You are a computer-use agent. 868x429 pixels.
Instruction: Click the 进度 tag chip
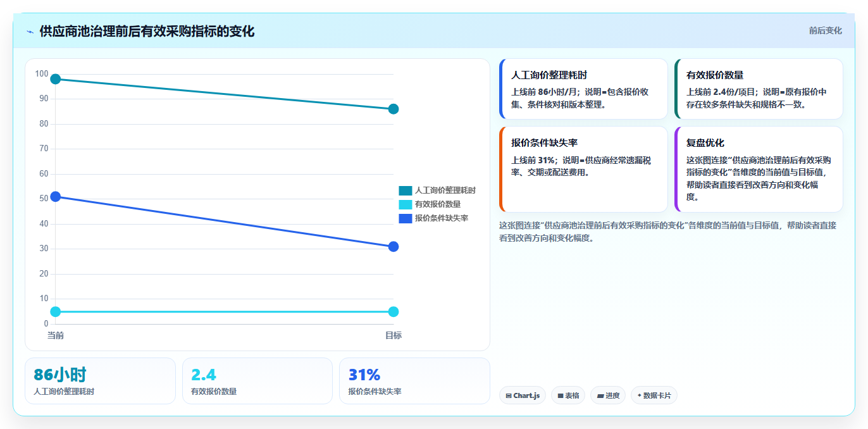point(608,395)
